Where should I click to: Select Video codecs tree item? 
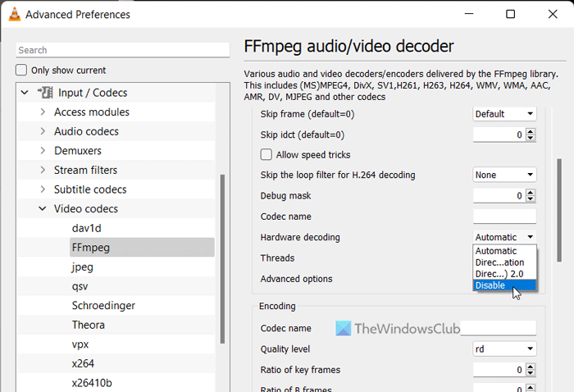[86, 208]
